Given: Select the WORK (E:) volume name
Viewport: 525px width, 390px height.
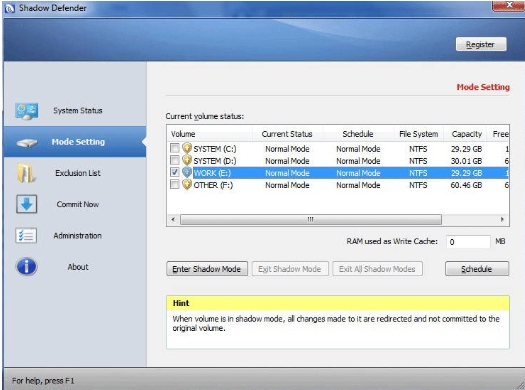Looking at the screenshot, I should tap(213, 173).
